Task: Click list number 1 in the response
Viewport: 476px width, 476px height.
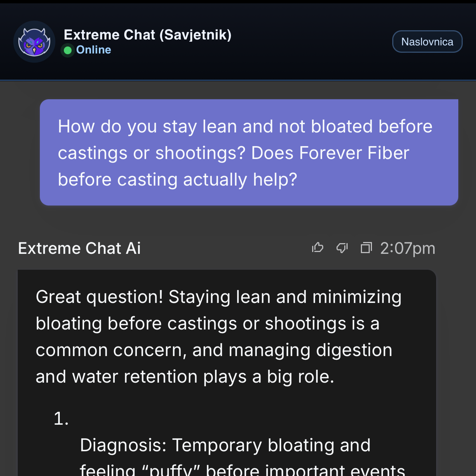Action: 61,419
